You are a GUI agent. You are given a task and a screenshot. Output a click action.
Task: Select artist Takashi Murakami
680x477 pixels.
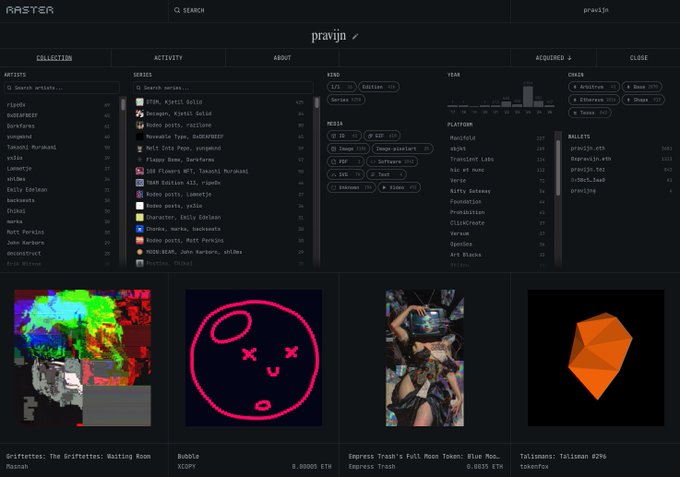(x=58, y=147)
